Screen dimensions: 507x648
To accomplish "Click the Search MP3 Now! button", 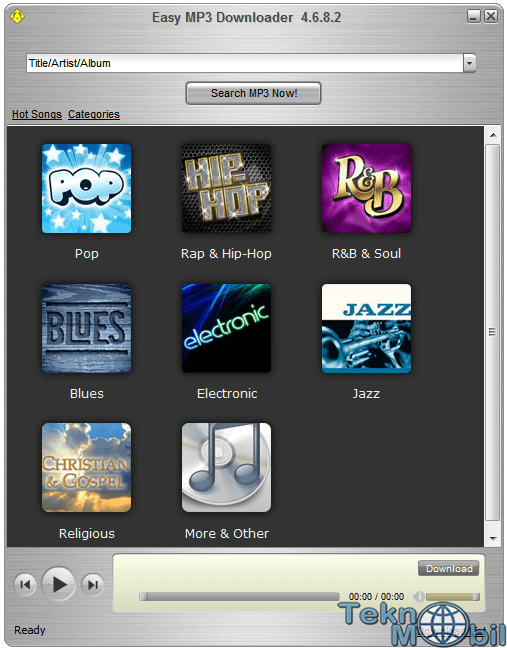I will click(x=253, y=93).
